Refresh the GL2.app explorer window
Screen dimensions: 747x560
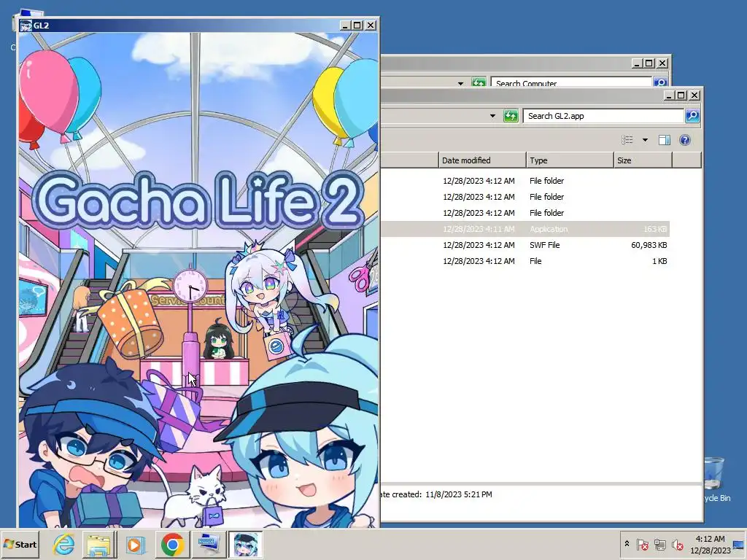tap(511, 116)
